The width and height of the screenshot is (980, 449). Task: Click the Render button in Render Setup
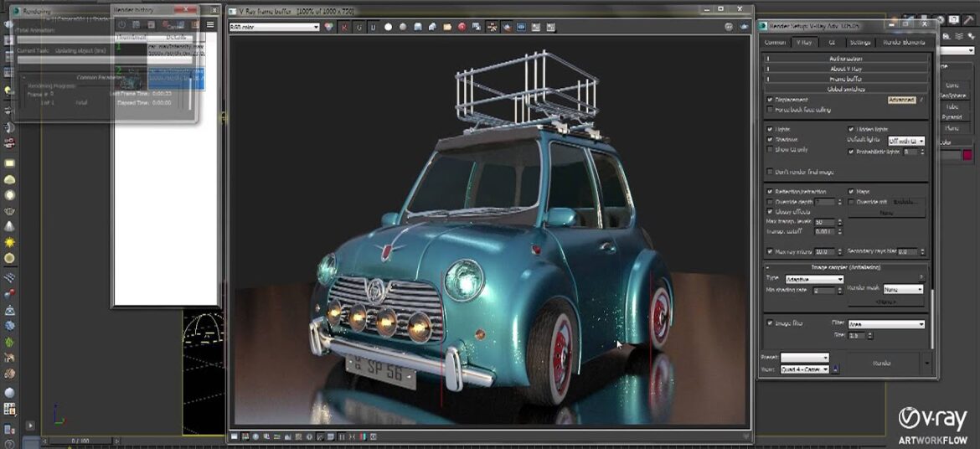click(881, 363)
